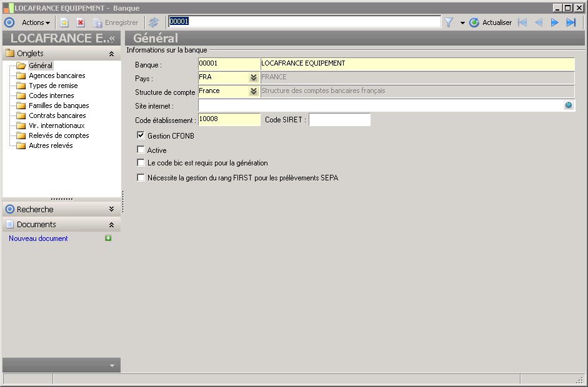The width and height of the screenshot is (588, 387).
Task: Enable the rang FIRST SEPA checkbox
Action: (x=141, y=177)
